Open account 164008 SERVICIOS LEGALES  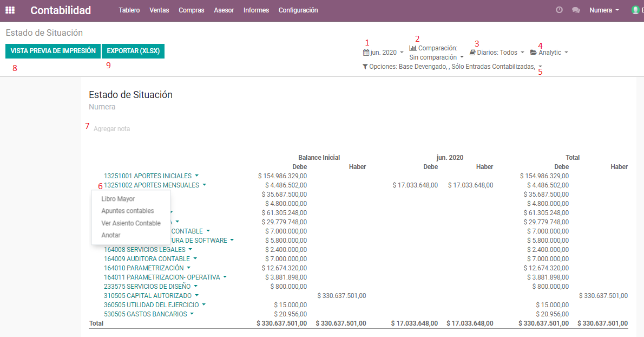pos(144,249)
